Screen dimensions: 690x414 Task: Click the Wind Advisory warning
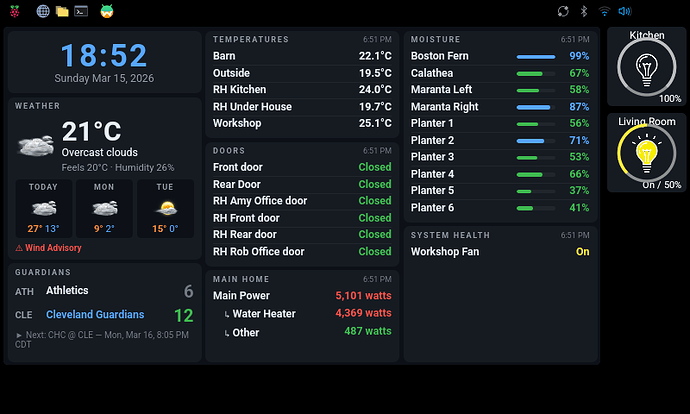point(48,248)
